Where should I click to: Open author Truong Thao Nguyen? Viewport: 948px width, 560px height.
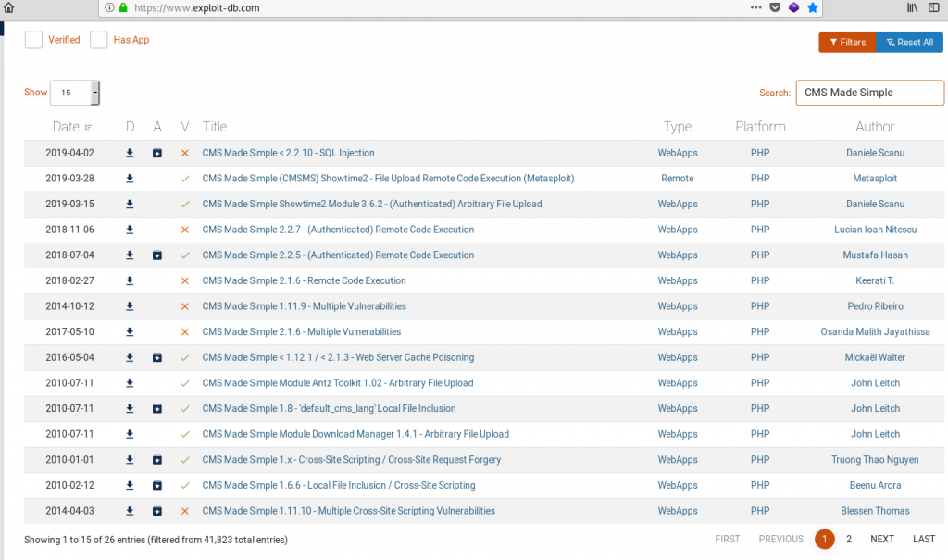click(876, 460)
